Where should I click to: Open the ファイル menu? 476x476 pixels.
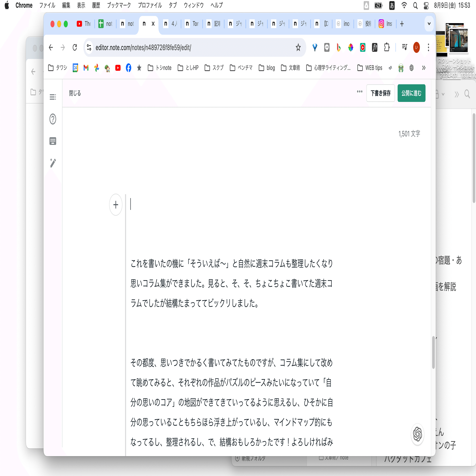[x=47, y=5]
